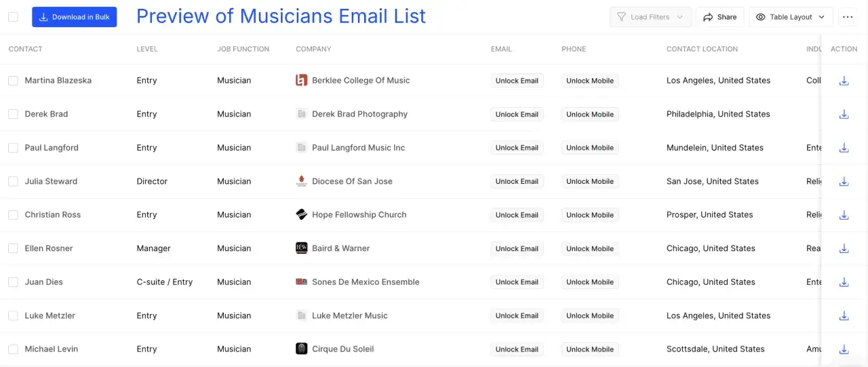
Task: Sort by the CONTACT LOCATION column header
Action: (x=702, y=49)
